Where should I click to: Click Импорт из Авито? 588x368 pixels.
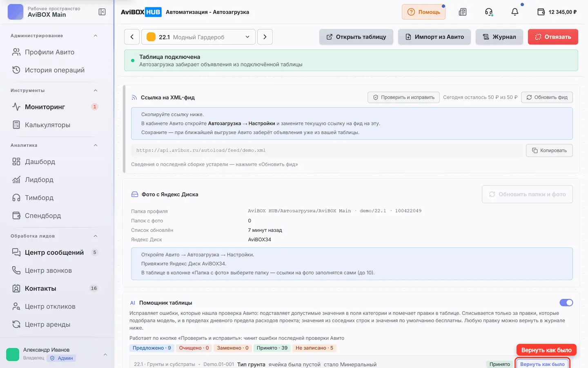434,37
